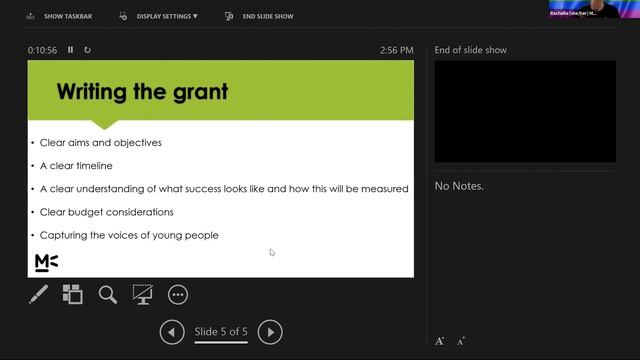Viewport: 640px width, 360px height.
Task: Restart the presentation timer
Action: (87, 50)
